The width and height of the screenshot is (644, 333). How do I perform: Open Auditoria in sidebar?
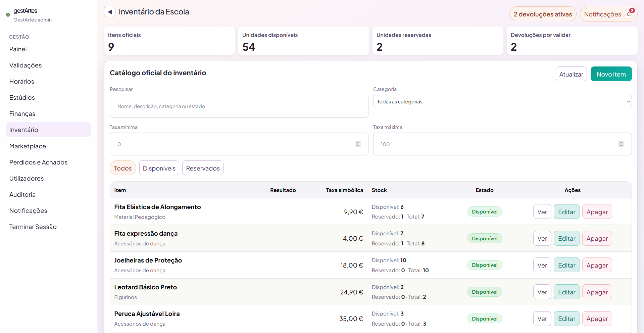point(48,194)
